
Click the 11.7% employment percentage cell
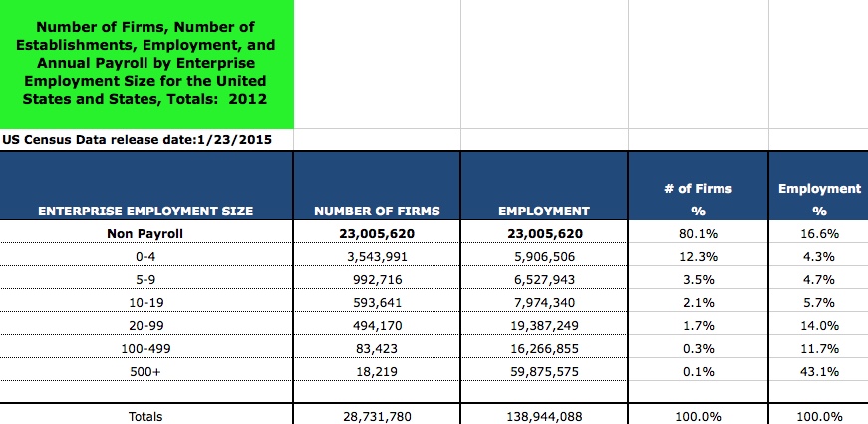(x=819, y=348)
